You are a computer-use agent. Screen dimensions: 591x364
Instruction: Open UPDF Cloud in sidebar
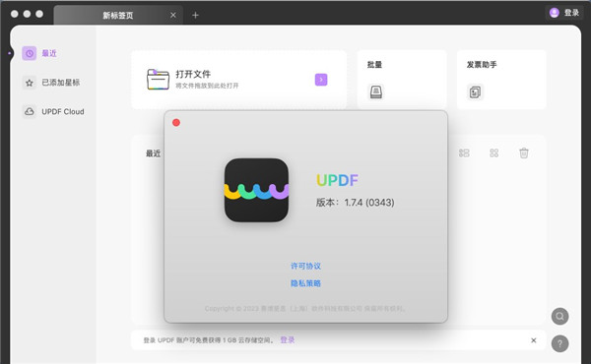click(53, 111)
